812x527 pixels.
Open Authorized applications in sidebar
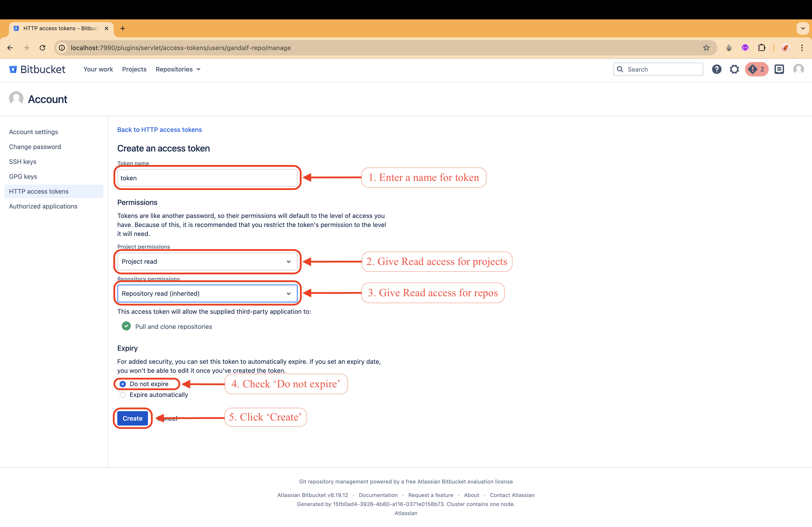tap(43, 206)
